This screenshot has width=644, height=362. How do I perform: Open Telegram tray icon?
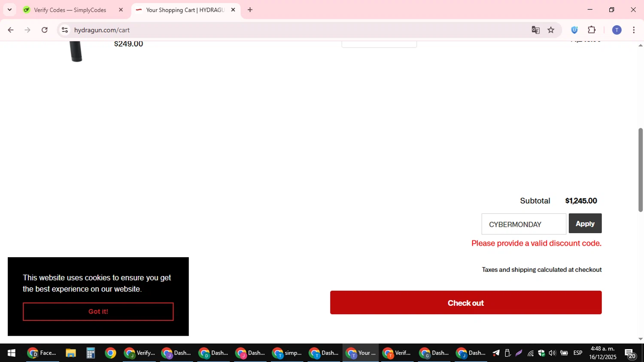(496, 353)
